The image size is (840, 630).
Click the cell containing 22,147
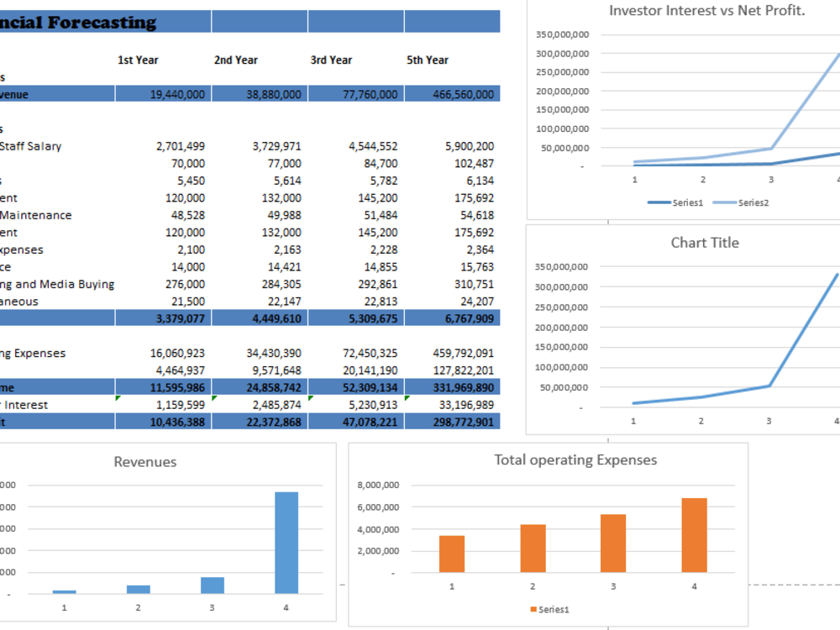click(x=285, y=302)
